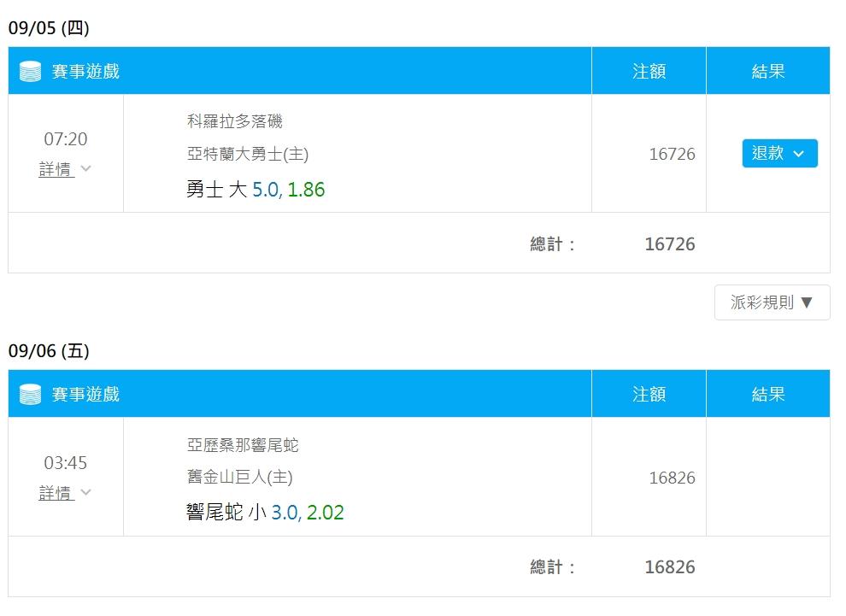Click the coin stack icon in 09/06 header
846x616 pixels.
click(x=30, y=395)
